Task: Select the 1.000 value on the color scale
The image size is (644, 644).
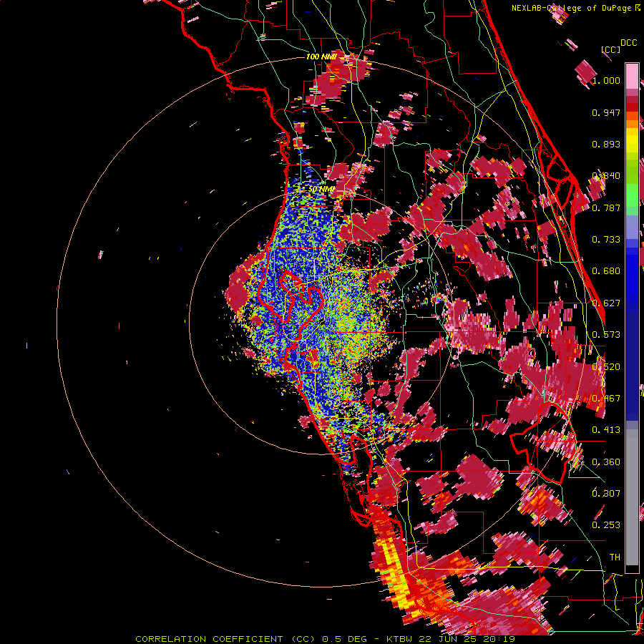Action: tap(606, 80)
